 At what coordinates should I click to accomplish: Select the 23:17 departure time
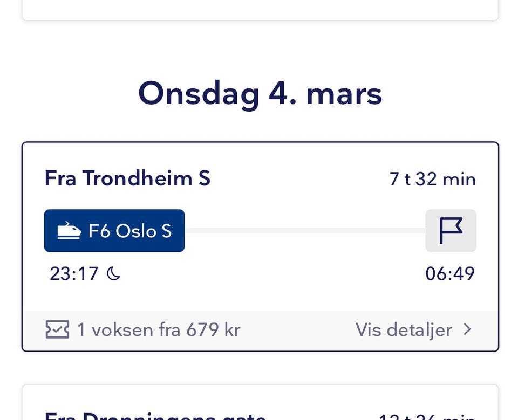74,274
